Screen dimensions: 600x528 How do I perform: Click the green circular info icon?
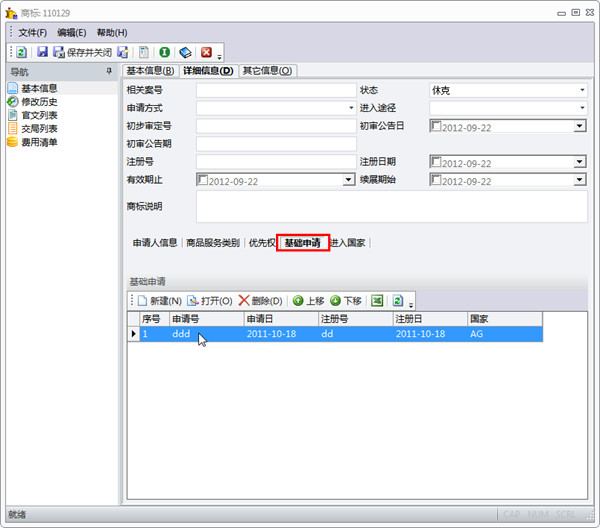pyautogui.click(x=165, y=52)
